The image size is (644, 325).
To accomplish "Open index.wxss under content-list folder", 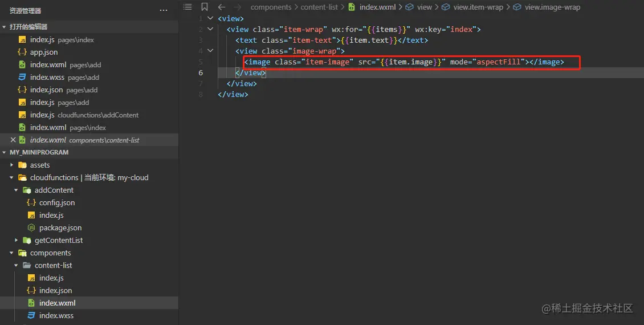I will 89,315.
